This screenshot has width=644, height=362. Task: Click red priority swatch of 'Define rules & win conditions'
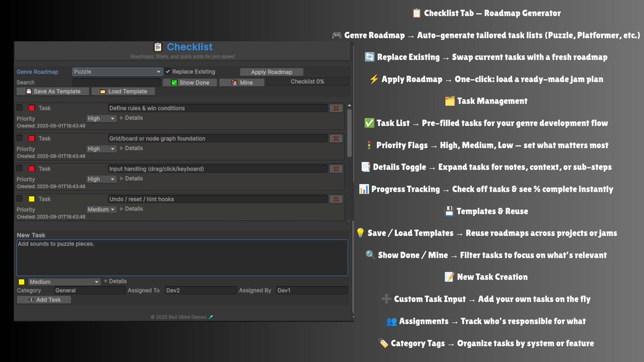coord(31,108)
